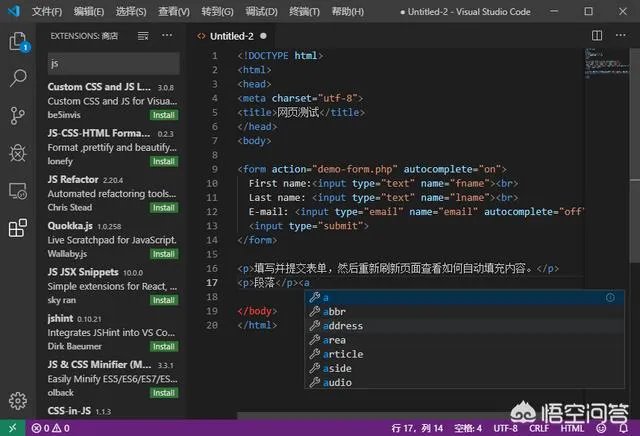Split the editor to the right
Viewport: 640px width, 436px height.
pos(597,36)
